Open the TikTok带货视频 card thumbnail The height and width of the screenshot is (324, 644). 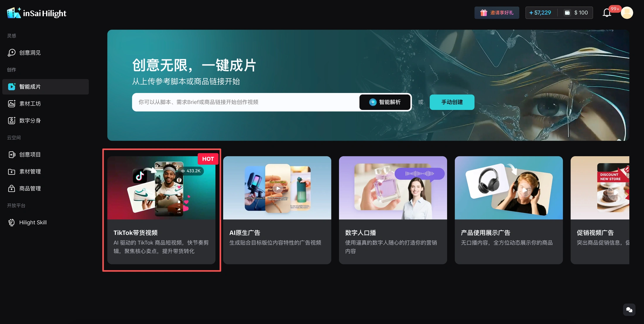[161, 188]
